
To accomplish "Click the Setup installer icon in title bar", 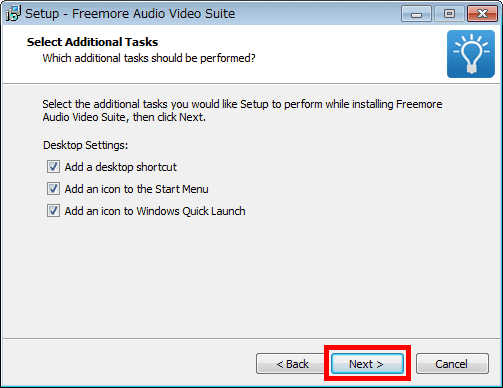I will click(x=14, y=13).
